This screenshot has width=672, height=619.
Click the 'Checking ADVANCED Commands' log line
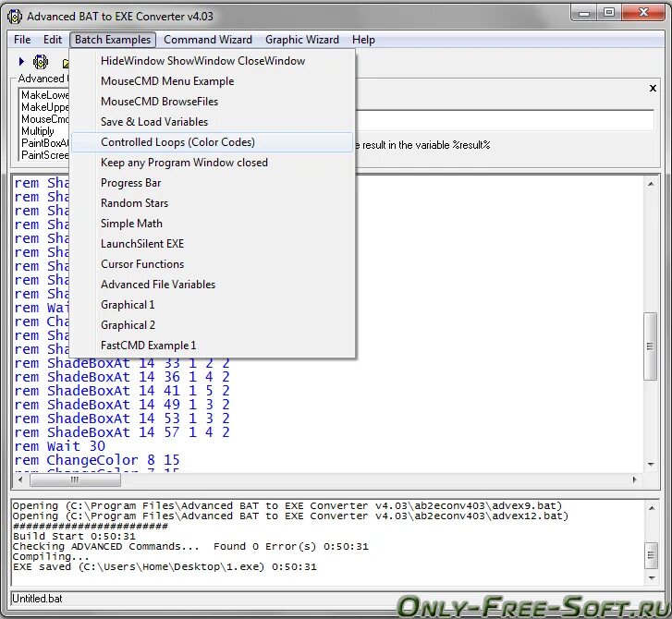pos(190,547)
